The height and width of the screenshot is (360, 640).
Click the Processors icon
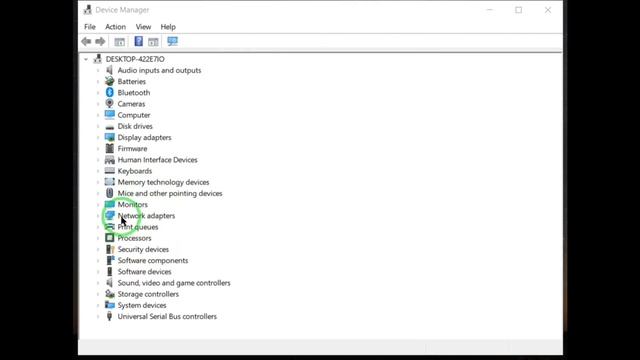[109, 238]
